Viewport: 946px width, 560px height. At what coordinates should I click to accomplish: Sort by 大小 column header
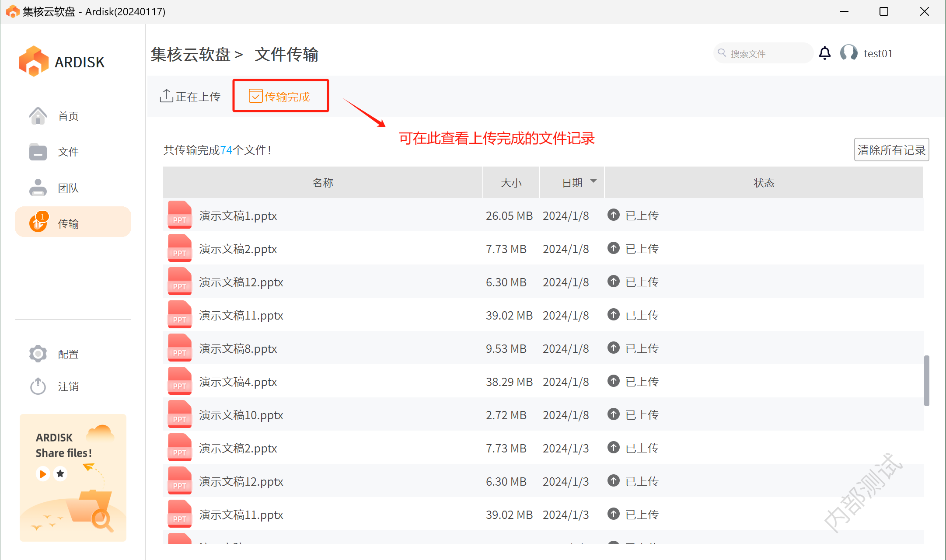coord(511,183)
